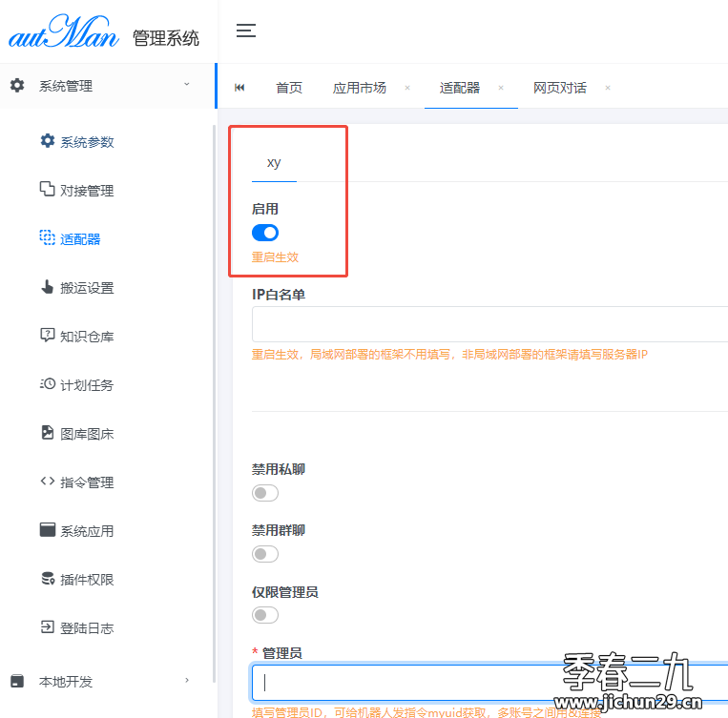Click the 系统应用 window icon
728x718 pixels.
click(48, 529)
